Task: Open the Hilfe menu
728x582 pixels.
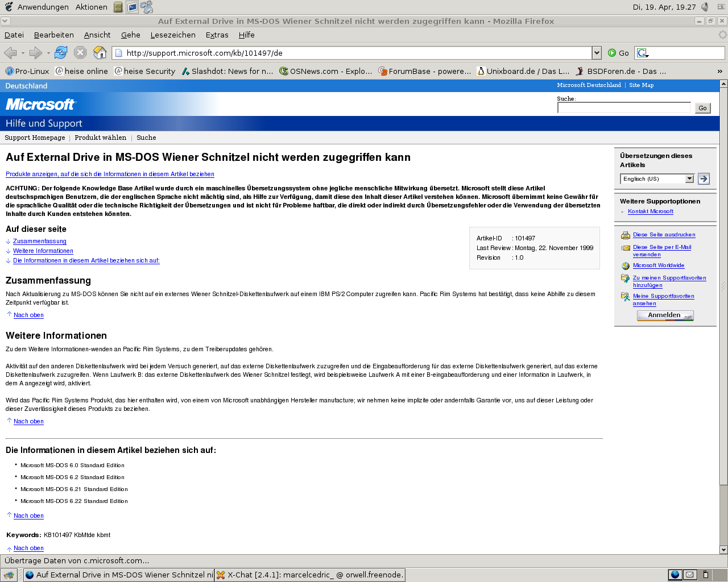Action: pyautogui.click(x=247, y=35)
